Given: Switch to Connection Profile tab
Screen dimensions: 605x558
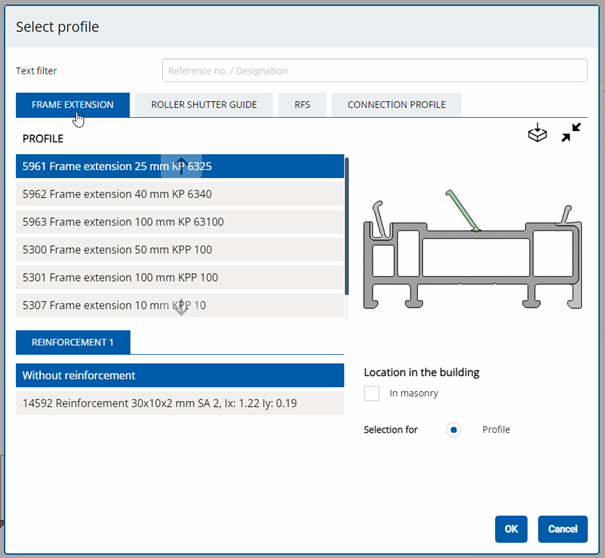Looking at the screenshot, I should pyautogui.click(x=396, y=105).
